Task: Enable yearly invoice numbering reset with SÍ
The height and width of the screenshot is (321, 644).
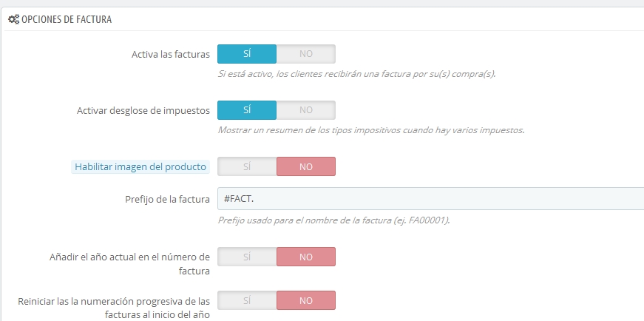Action: 247,301
